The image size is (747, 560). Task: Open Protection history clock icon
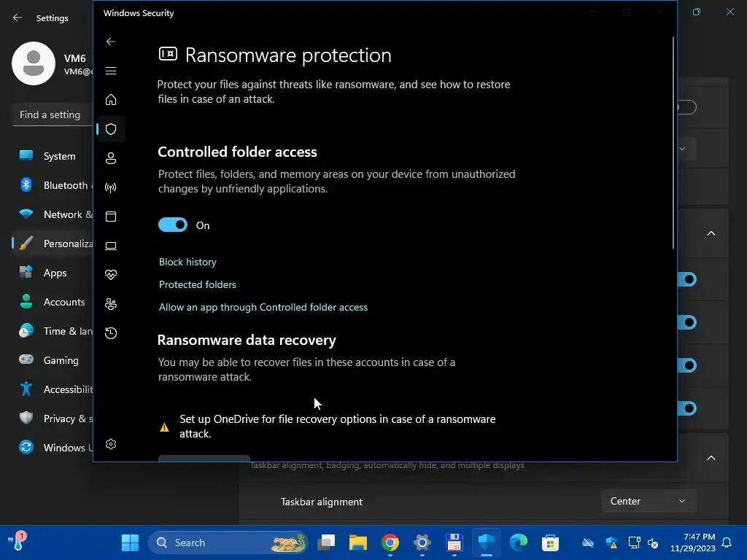click(x=111, y=332)
